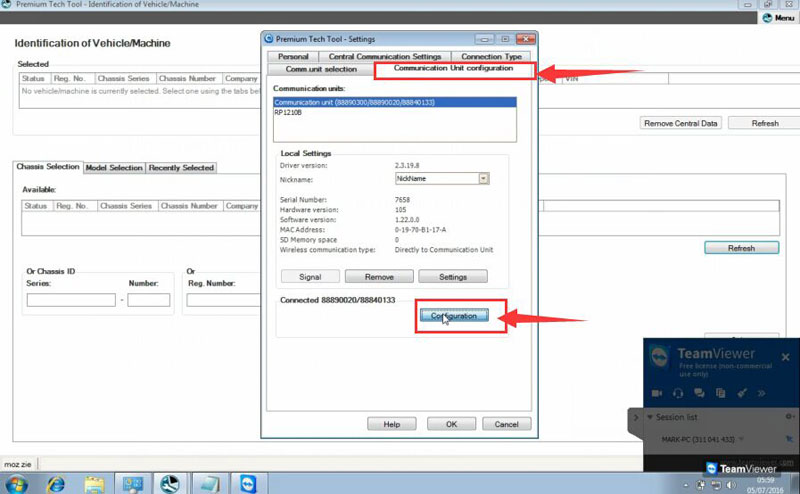Image resolution: width=800 pixels, height=494 pixels.
Task: Cancel the Settings dialog
Action: pos(506,424)
